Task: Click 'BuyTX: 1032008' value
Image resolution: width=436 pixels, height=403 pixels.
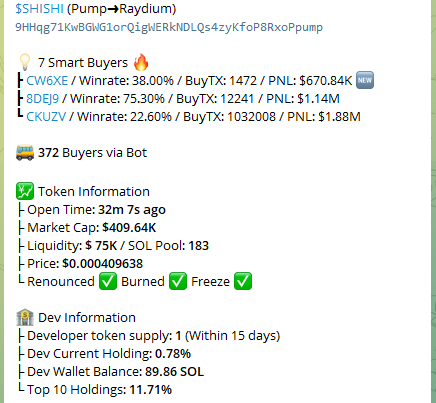Action: pyautogui.click(x=230, y=117)
